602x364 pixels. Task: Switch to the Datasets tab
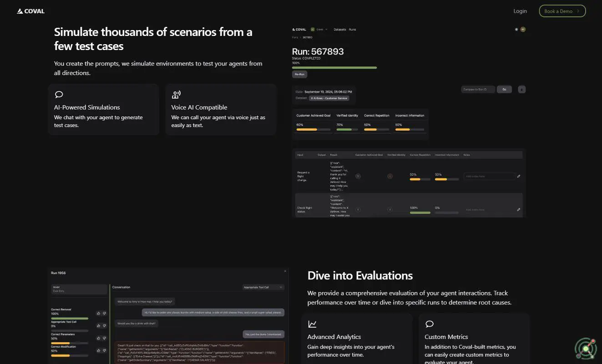pos(339,30)
